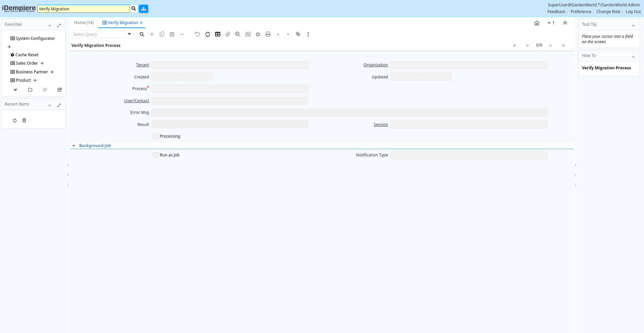
Task: Switch to the Home (14) tab
Action: pos(84,23)
